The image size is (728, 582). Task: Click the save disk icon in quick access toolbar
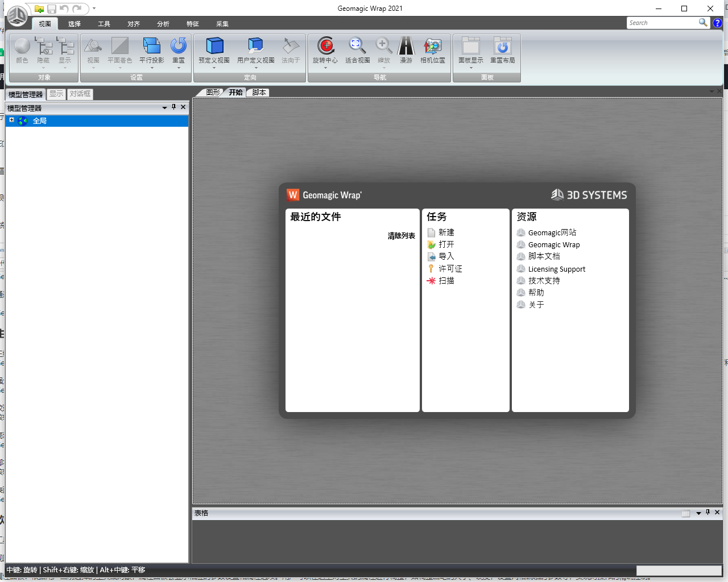point(52,9)
